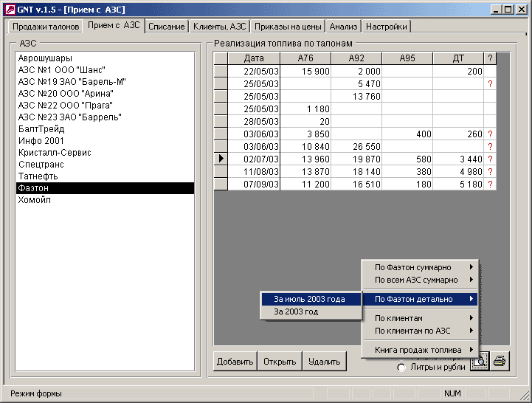This screenshot has height=403, width=532.
Task: Choose 'За июль 2003 года' report option
Action: 311,299
